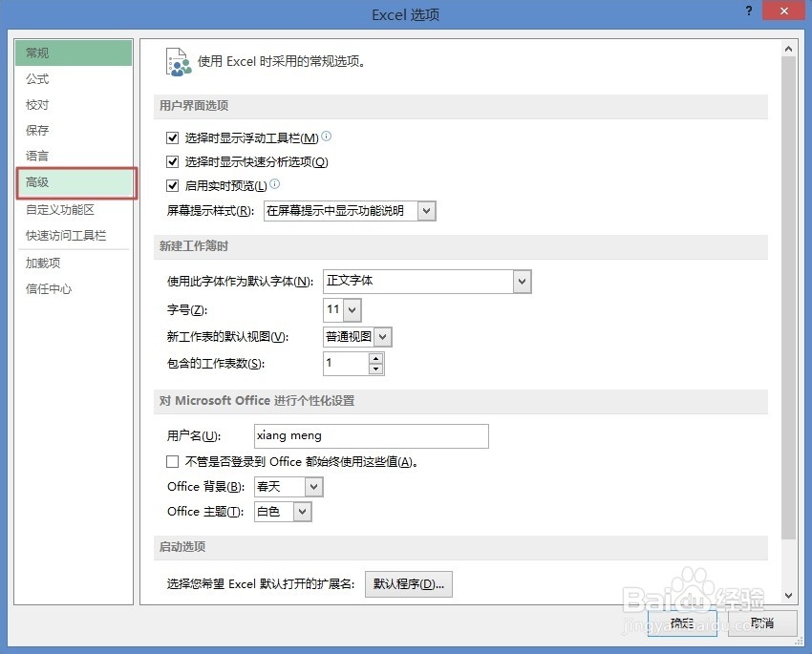Toggle 选择时显示快速分析选项 checkbox

(x=173, y=162)
